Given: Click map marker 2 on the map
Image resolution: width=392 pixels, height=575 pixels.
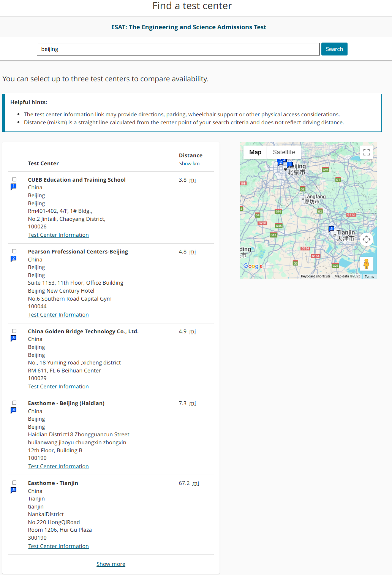Looking at the screenshot, I should click(280, 163).
